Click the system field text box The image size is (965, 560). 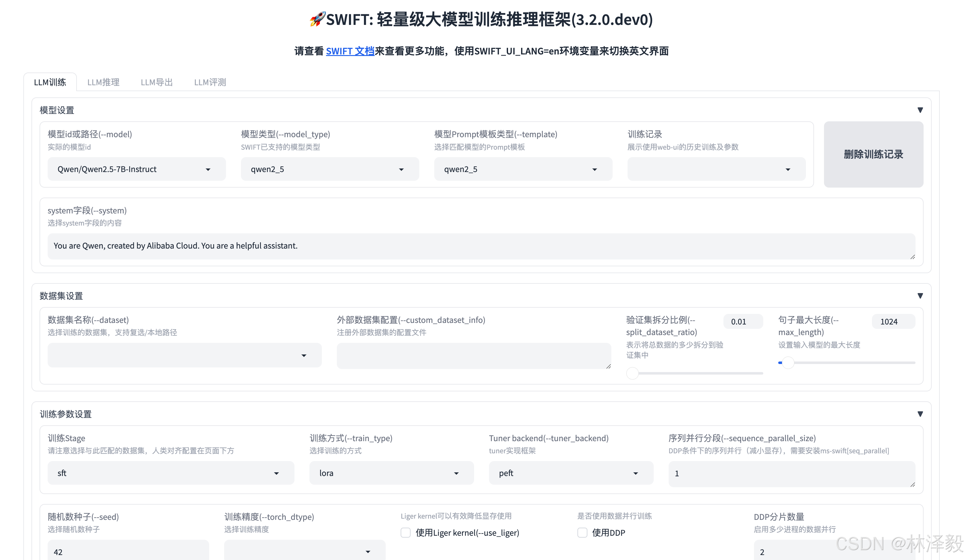point(481,246)
